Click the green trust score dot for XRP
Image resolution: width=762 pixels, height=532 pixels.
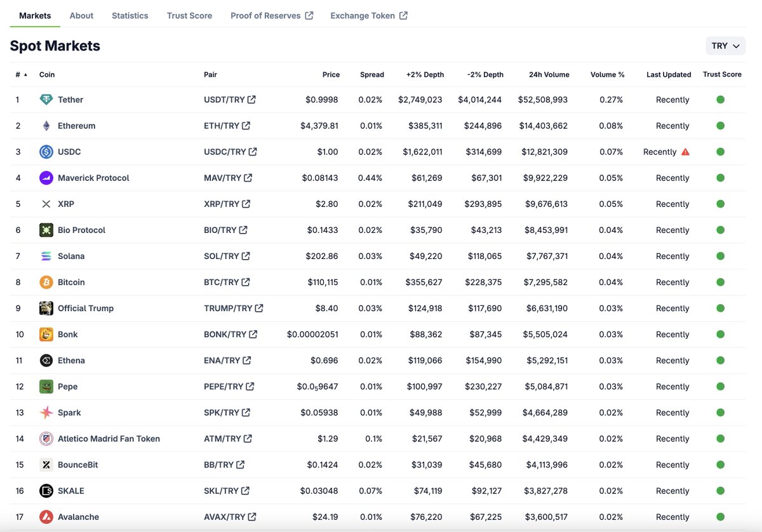pos(720,204)
